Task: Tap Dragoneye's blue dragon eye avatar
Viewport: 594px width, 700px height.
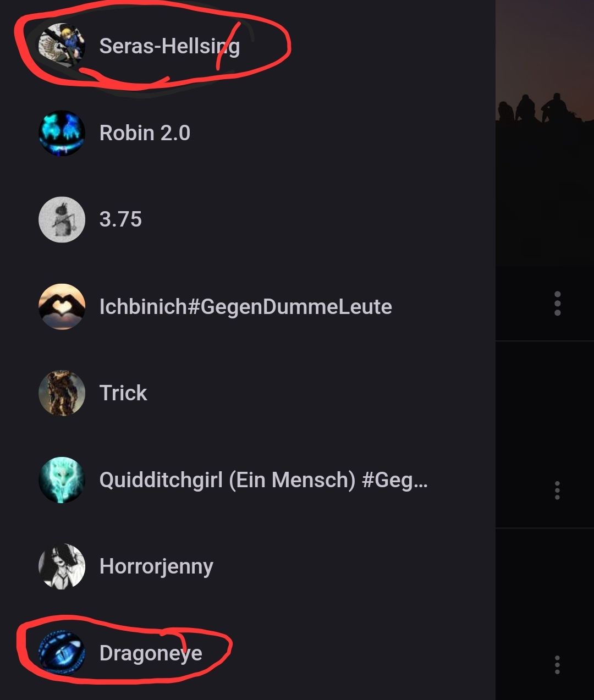Action: pos(62,653)
